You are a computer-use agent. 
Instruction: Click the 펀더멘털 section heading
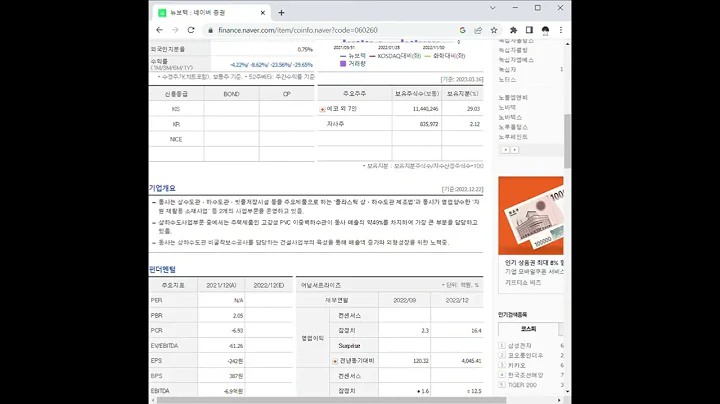pos(162,269)
